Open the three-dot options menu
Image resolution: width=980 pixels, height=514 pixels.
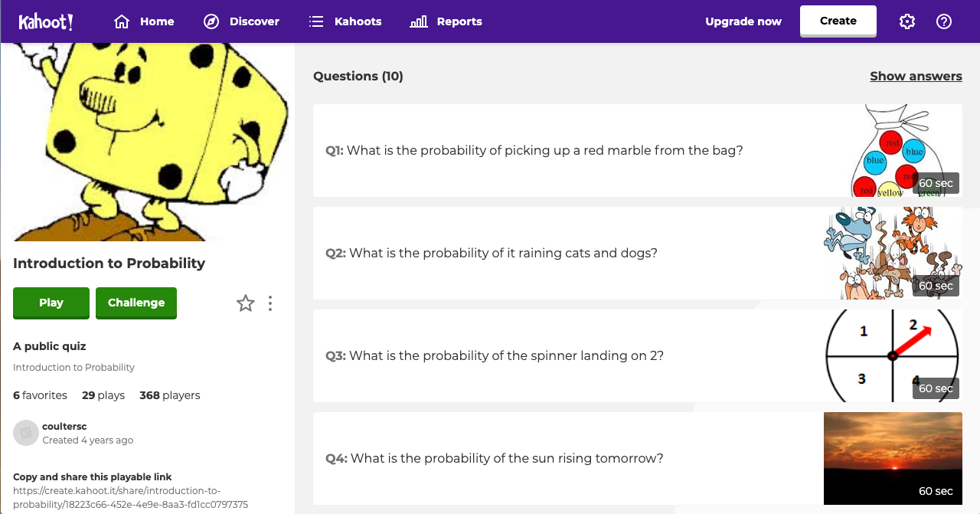(269, 303)
